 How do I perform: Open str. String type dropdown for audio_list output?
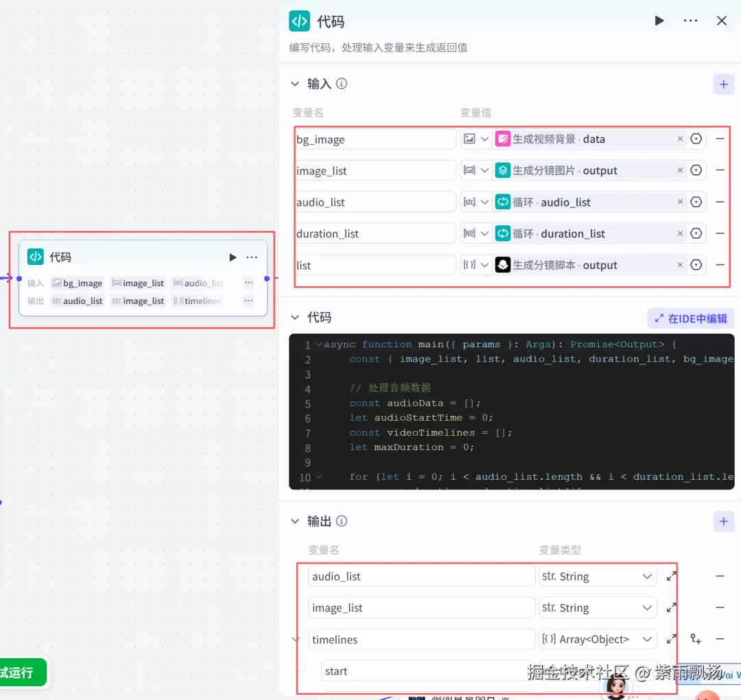click(x=598, y=576)
